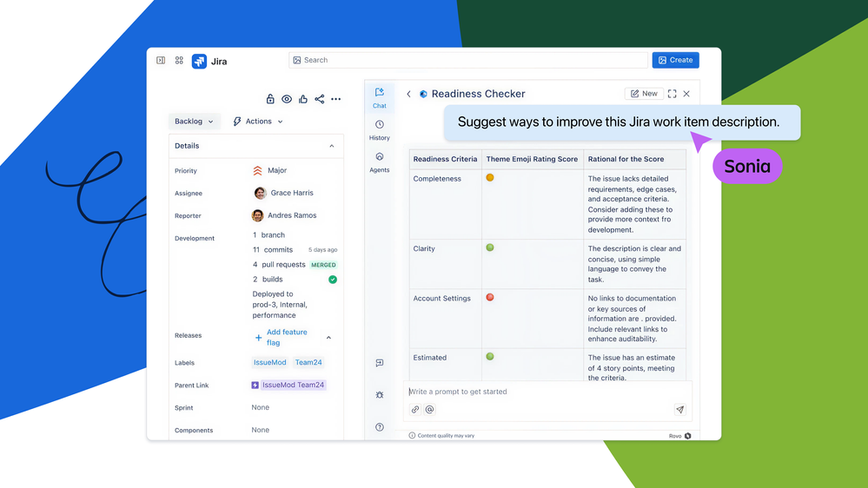This screenshot has width=868, height=488.
Task: Open the IssueMod label
Action: coord(269,362)
